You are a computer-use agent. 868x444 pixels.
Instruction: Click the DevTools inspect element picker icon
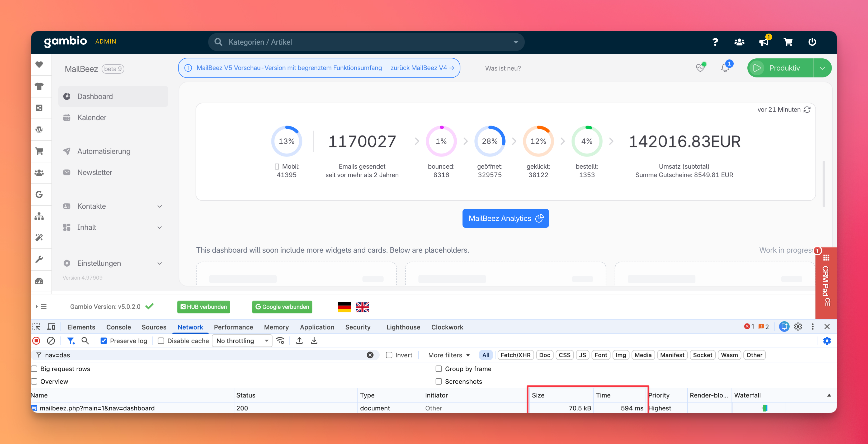tap(36, 327)
